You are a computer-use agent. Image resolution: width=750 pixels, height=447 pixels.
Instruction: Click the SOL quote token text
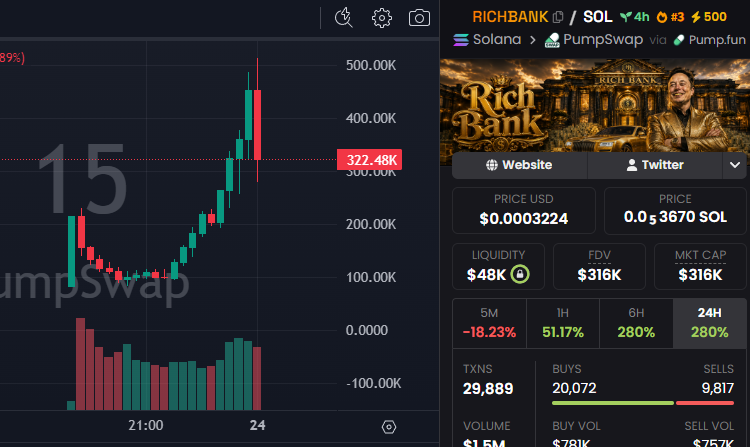tap(597, 17)
